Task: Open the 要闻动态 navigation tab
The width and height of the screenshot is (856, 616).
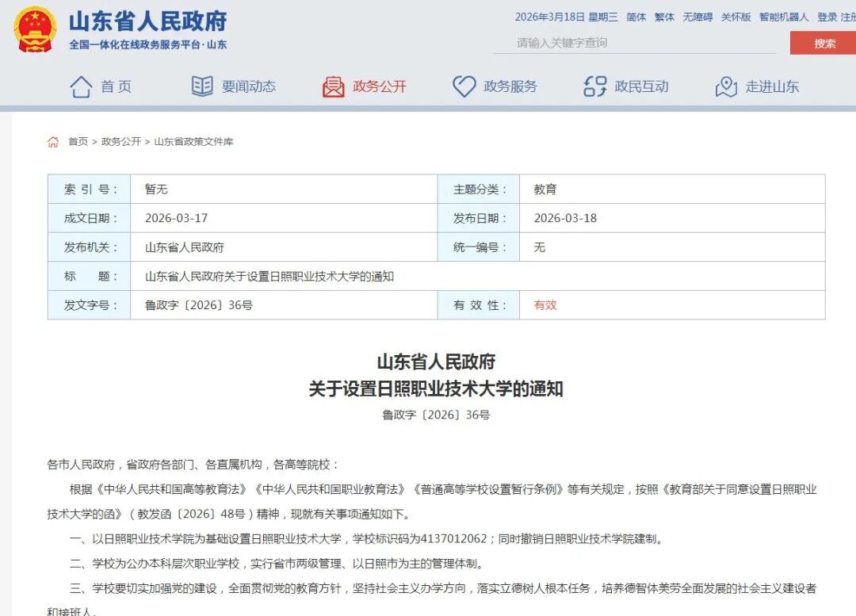Action: point(249,86)
